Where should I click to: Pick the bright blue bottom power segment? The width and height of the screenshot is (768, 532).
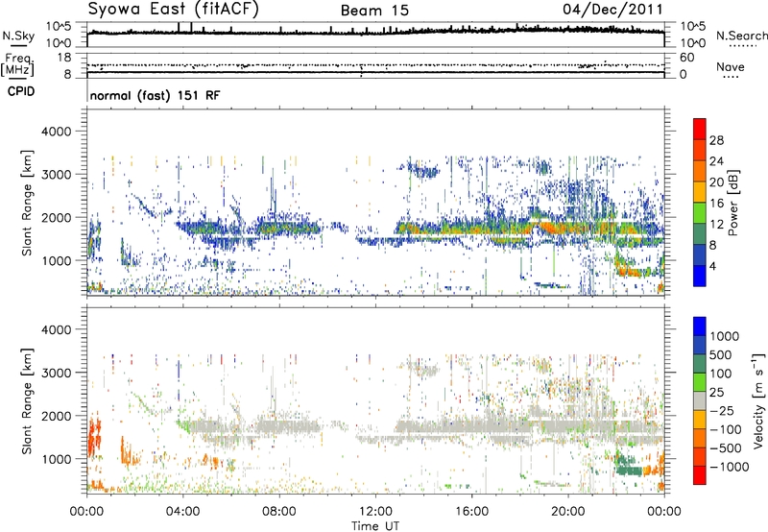[700, 276]
